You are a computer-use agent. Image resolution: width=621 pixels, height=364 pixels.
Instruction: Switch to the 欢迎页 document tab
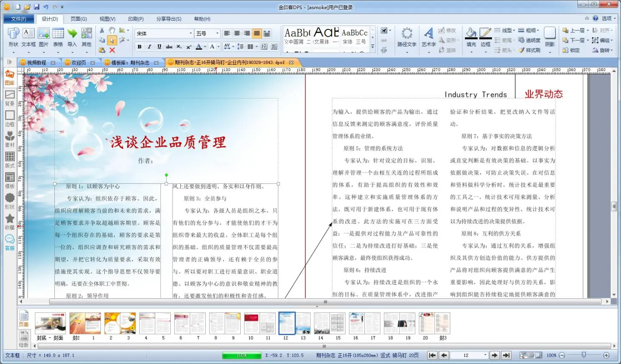tap(79, 63)
